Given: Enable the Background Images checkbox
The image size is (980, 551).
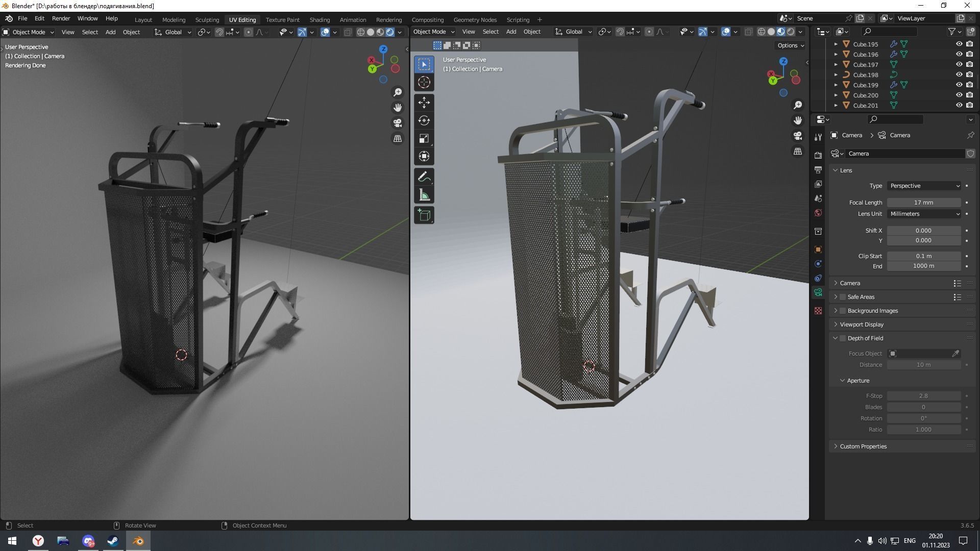Looking at the screenshot, I should coord(843,311).
